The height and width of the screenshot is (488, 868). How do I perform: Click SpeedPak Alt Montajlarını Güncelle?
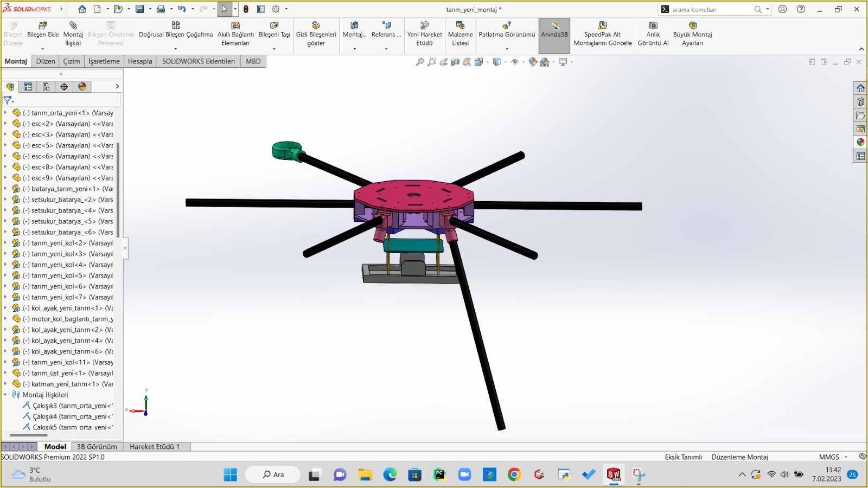point(603,34)
